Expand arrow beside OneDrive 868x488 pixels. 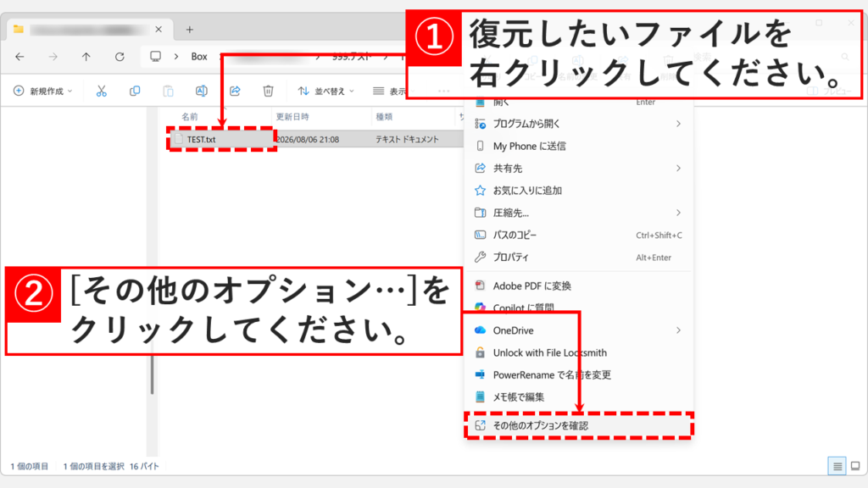pos(678,330)
